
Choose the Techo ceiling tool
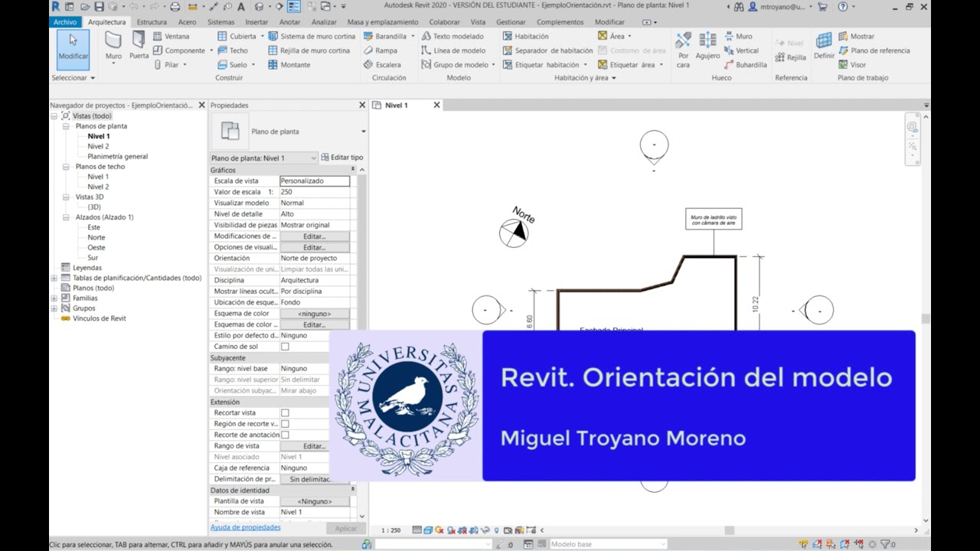232,51
